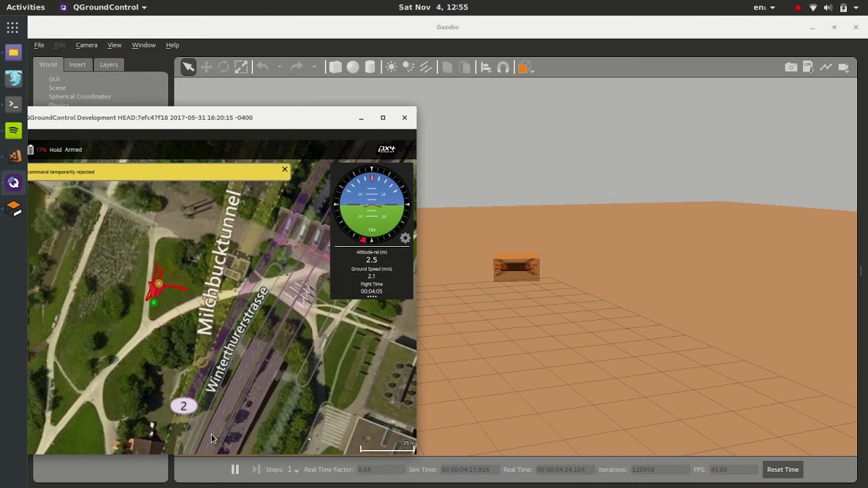Take a screenshot with camera icon

pos(791,67)
